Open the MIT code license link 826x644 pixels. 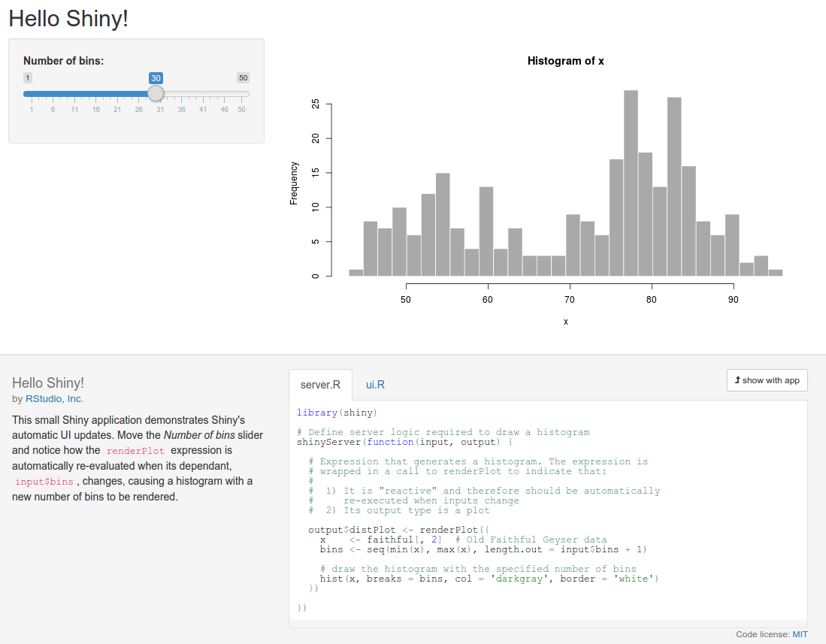pos(800,634)
